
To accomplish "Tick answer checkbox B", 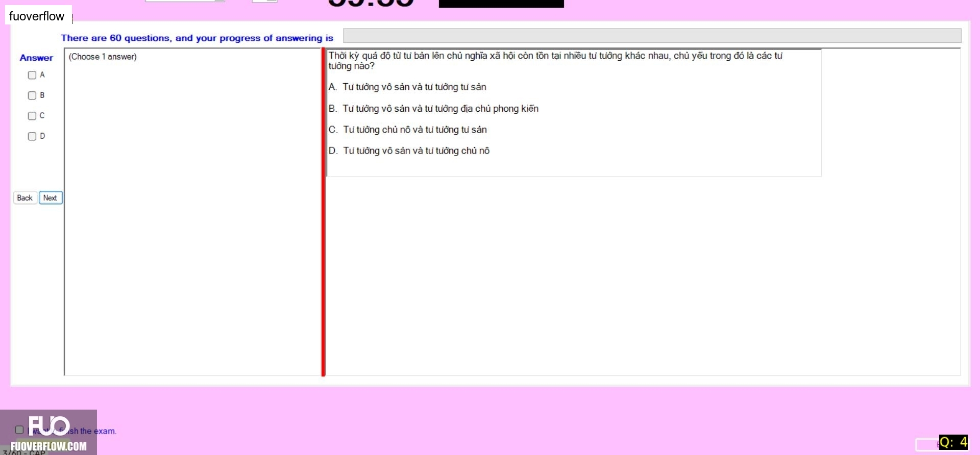I will [x=32, y=95].
